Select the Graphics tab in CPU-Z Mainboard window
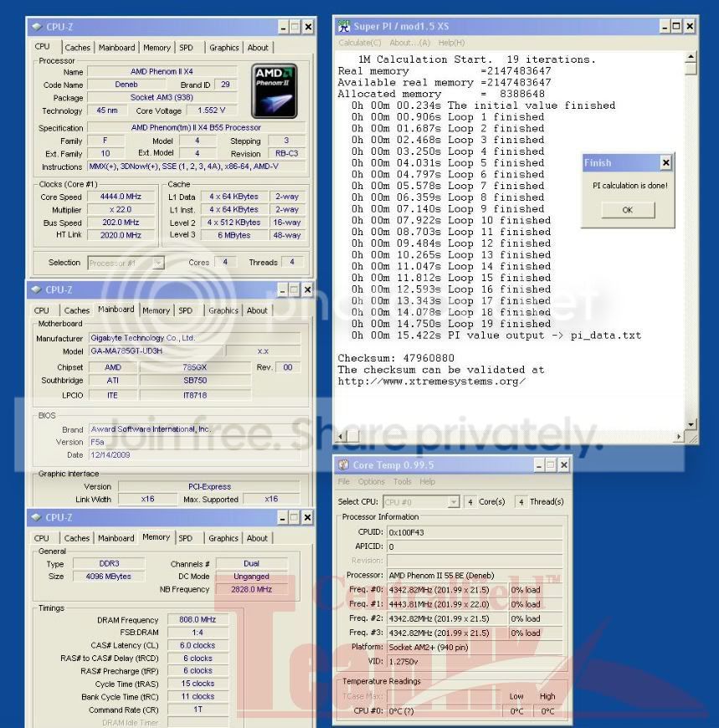Screen dimensions: 719x728 pyautogui.click(x=223, y=310)
